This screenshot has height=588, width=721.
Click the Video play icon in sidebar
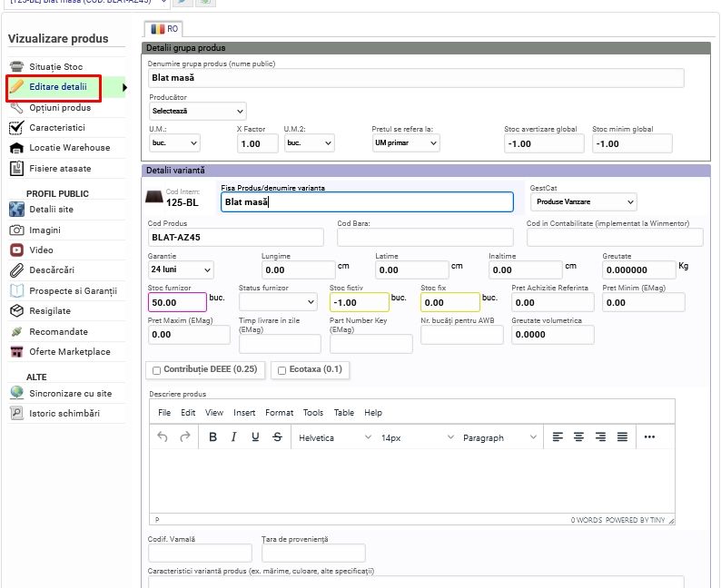coord(16,250)
